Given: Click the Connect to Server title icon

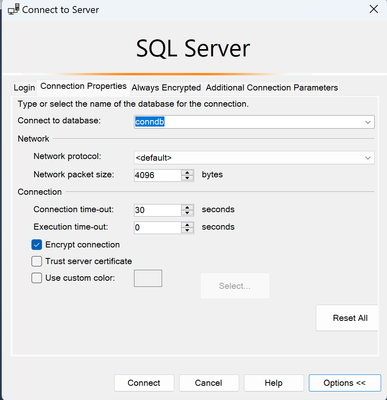Looking at the screenshot, I should [14, 9].
